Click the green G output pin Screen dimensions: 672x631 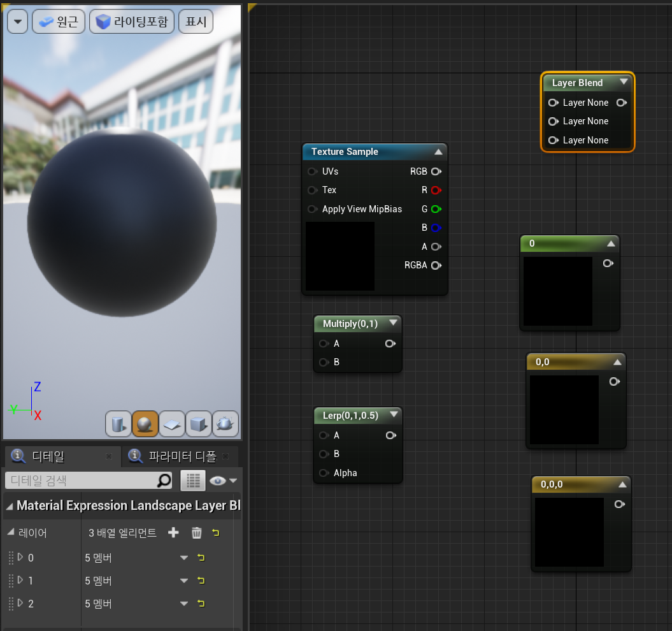tap(436, 209)
